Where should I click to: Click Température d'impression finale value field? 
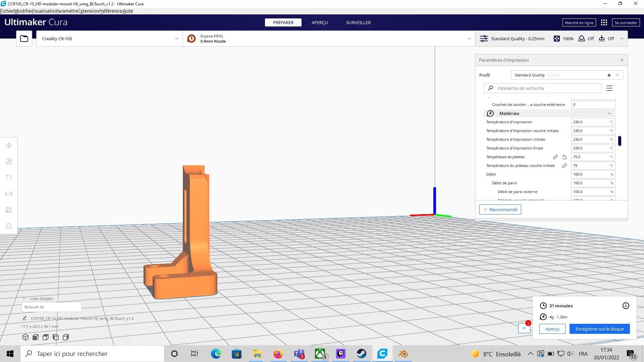[x=593, y=148]
